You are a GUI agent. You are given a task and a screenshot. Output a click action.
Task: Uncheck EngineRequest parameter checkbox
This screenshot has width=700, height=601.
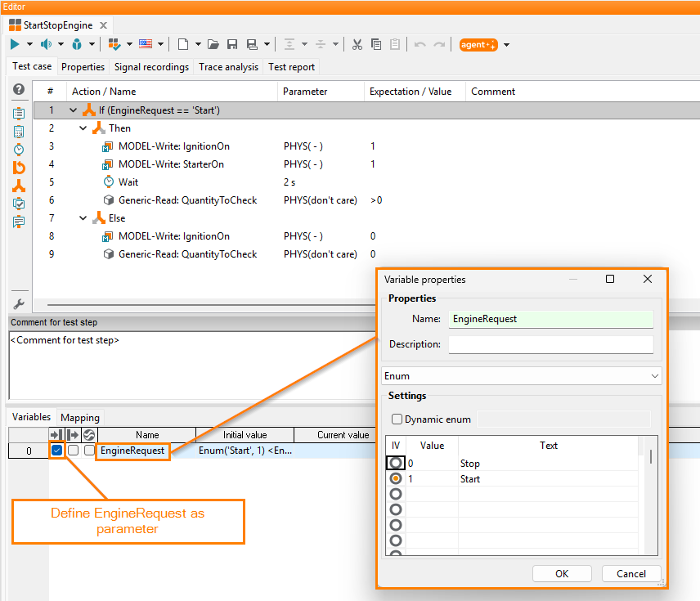[56, 450]
